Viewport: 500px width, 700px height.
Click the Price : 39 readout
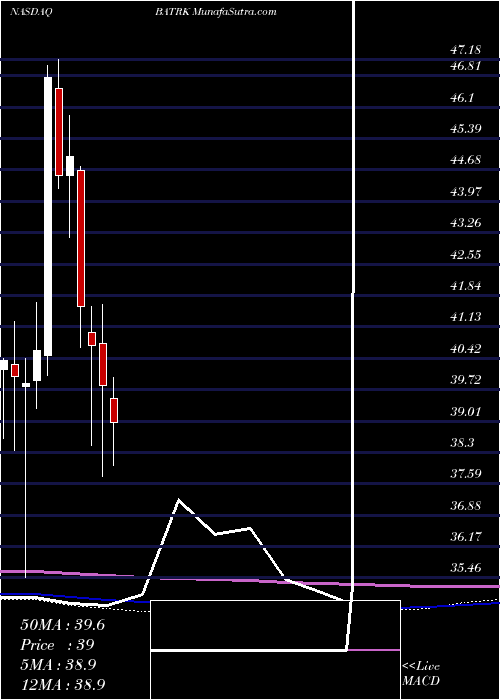coord(58,645)
